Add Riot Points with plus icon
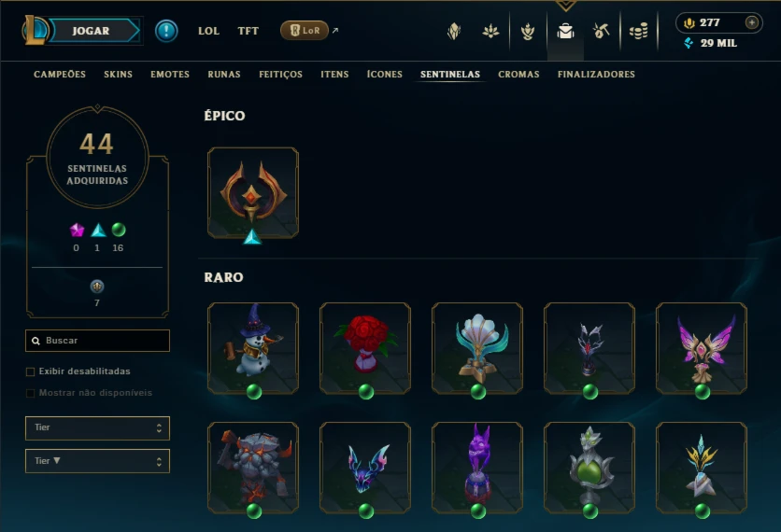The height and width of the screenshot is (532, 781). [752, 22]
